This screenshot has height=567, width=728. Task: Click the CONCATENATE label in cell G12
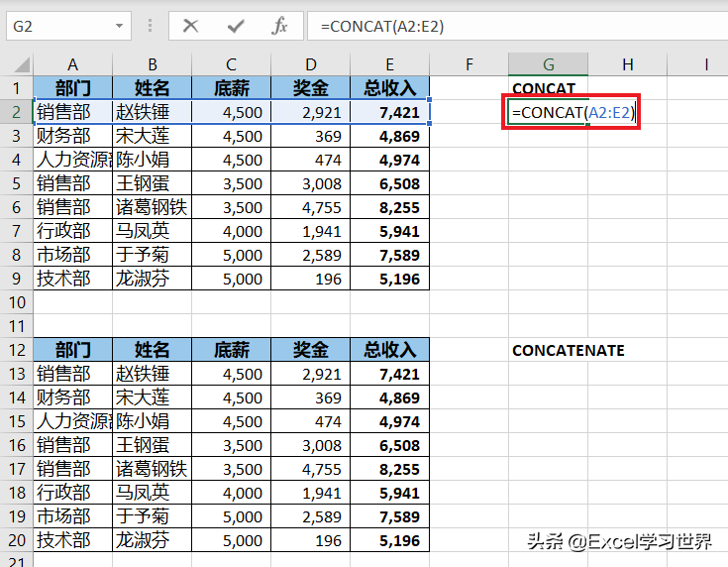coord(569,351)
